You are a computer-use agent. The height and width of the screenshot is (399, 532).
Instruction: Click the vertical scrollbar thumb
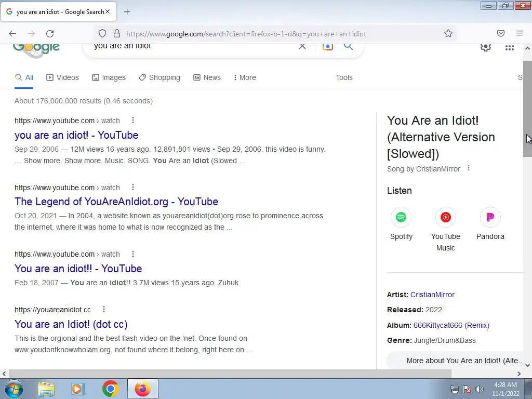click(x=528, y=109)
